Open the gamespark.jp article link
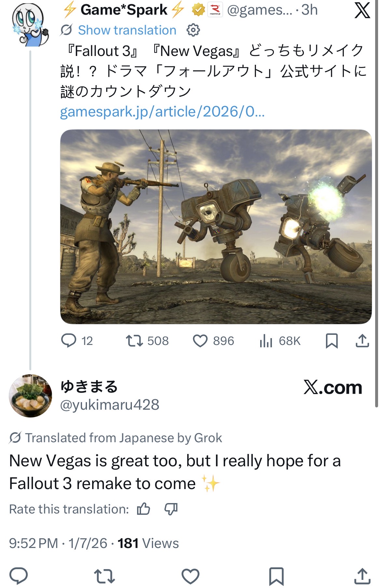 (x=162, y=112)
